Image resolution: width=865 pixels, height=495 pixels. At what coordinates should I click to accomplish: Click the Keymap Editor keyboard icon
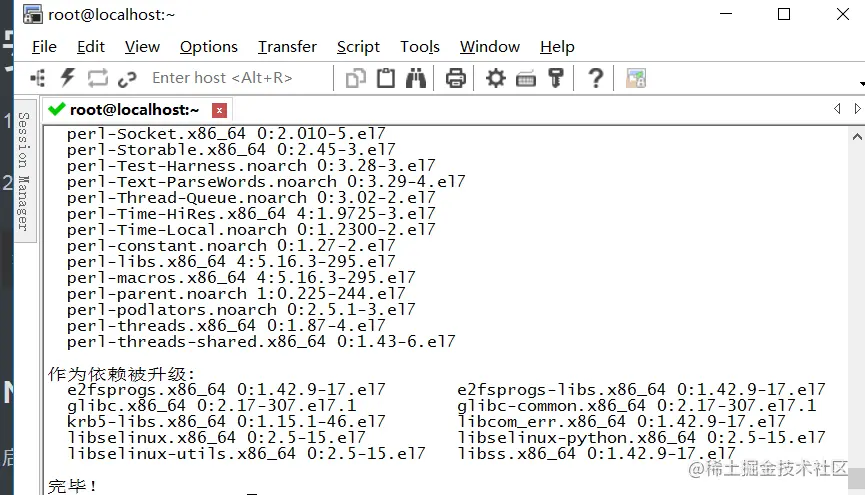click(x=526, y=79)
